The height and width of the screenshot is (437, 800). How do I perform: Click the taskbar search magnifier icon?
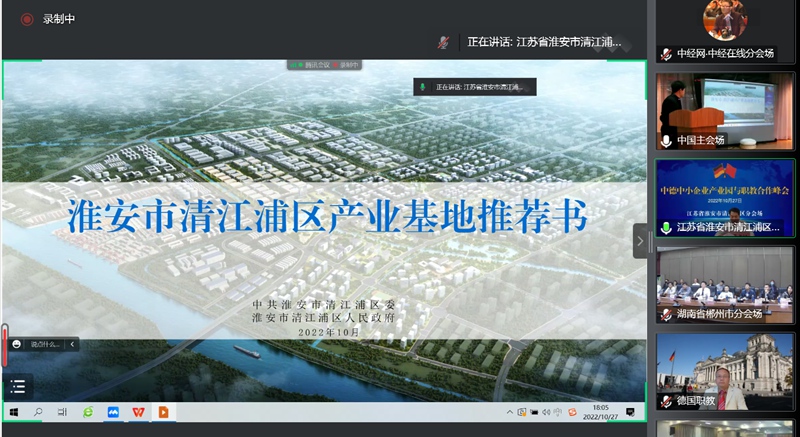(x=38, y=412)
